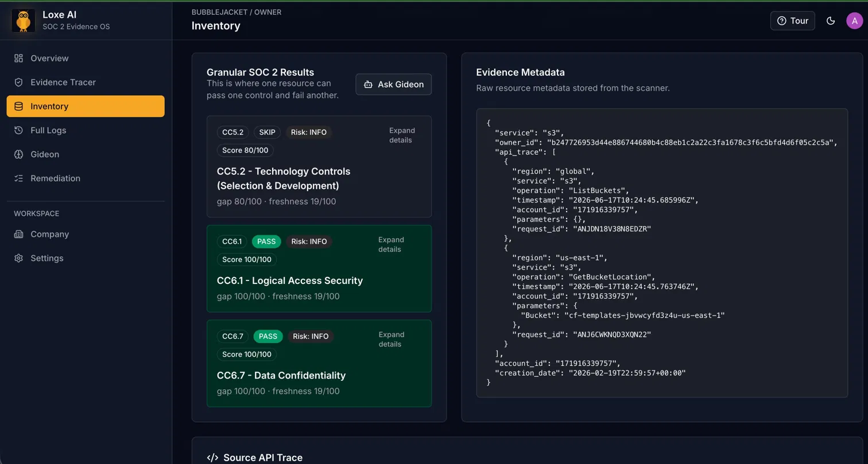
Task: Click the WORKSPACE section label
Action: click(x=36, y=213)
